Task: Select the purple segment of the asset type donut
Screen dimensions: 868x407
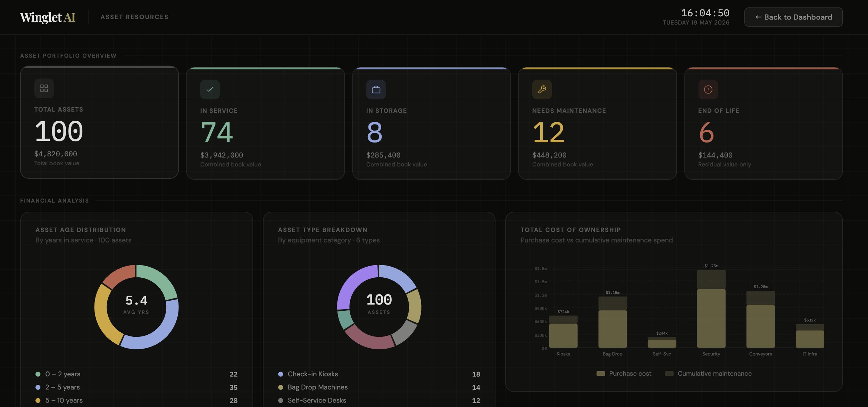Action: (x=352, y=284)
